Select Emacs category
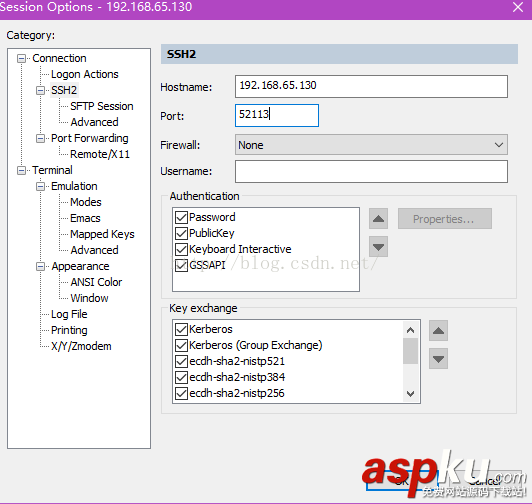The height and width of the screenshot is (504, 532). click(85, 218)
